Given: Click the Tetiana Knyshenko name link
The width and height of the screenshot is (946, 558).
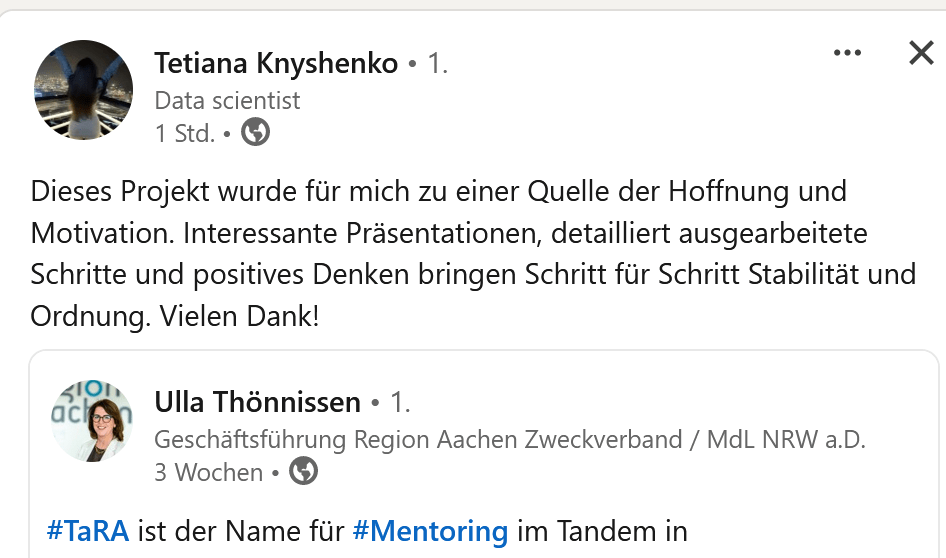Looking at the screenshot, I should pyautogui.click(x=277, y=63).
